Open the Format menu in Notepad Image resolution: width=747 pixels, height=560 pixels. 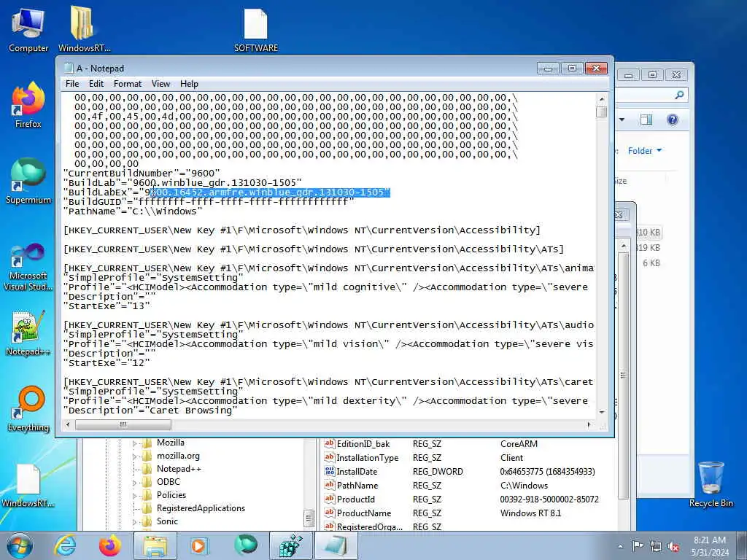128,84
